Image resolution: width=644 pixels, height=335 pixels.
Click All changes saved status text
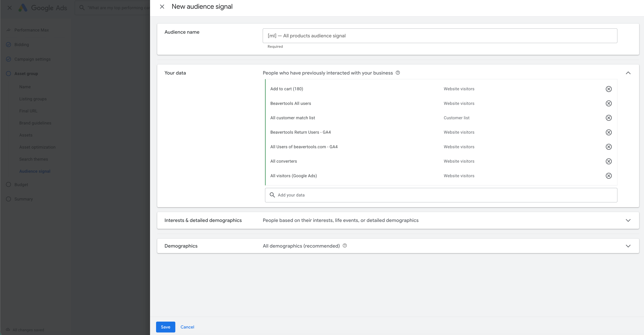tap(28, 330)
